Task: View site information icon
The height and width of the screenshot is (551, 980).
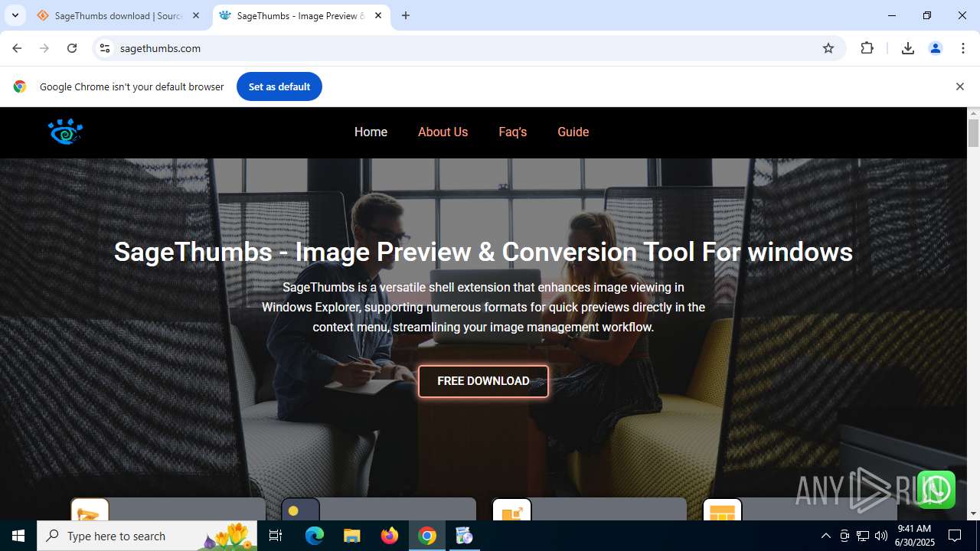Action: click(105, 48)
